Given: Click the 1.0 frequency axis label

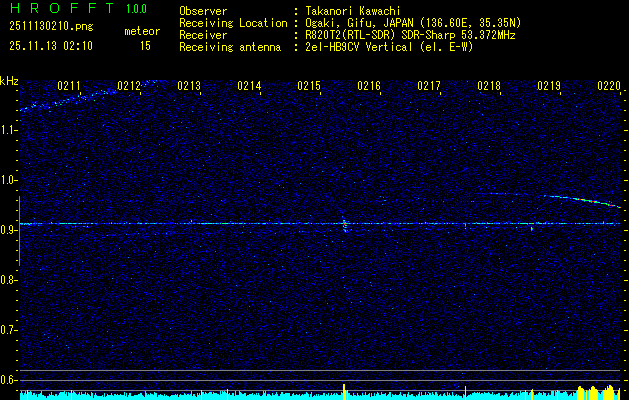Looking at the screenshot, I should pyautogui.click(x=10, y=180).
